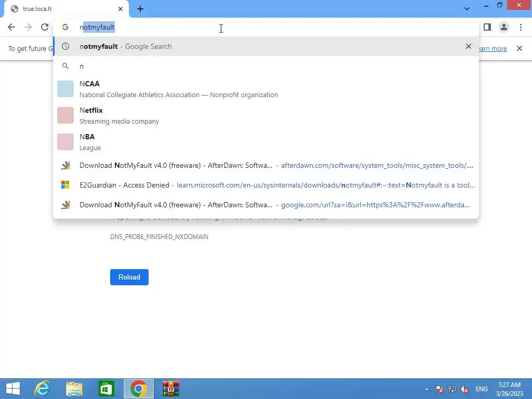The width and height of the screenshot is (532, 399).
Task: Click ENG language indicator
Action: (482, 389)
